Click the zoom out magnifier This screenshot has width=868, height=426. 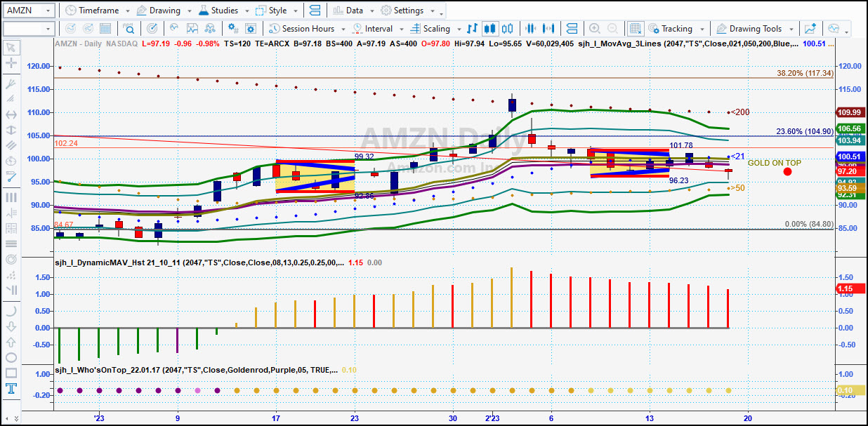(613, 29)
